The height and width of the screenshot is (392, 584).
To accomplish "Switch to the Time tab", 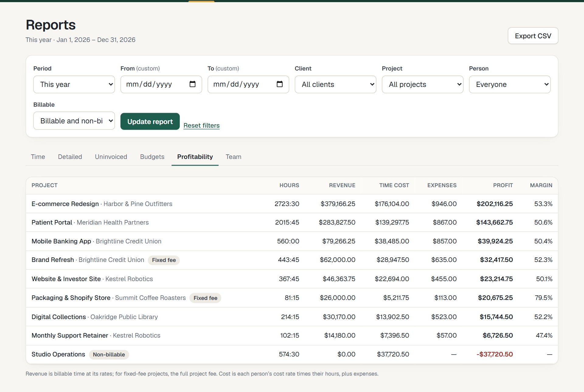I will pyautogui.click(x=38, y=157).
